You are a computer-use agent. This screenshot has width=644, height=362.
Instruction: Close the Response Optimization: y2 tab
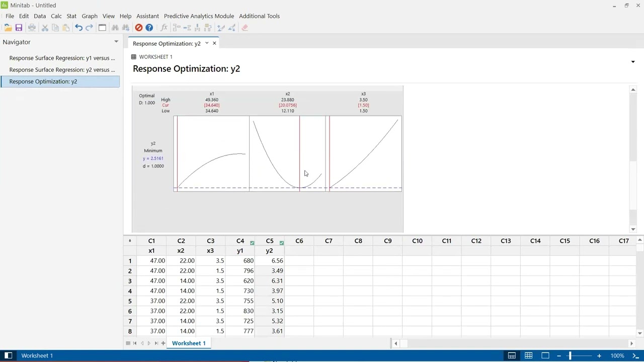point(214,43)
